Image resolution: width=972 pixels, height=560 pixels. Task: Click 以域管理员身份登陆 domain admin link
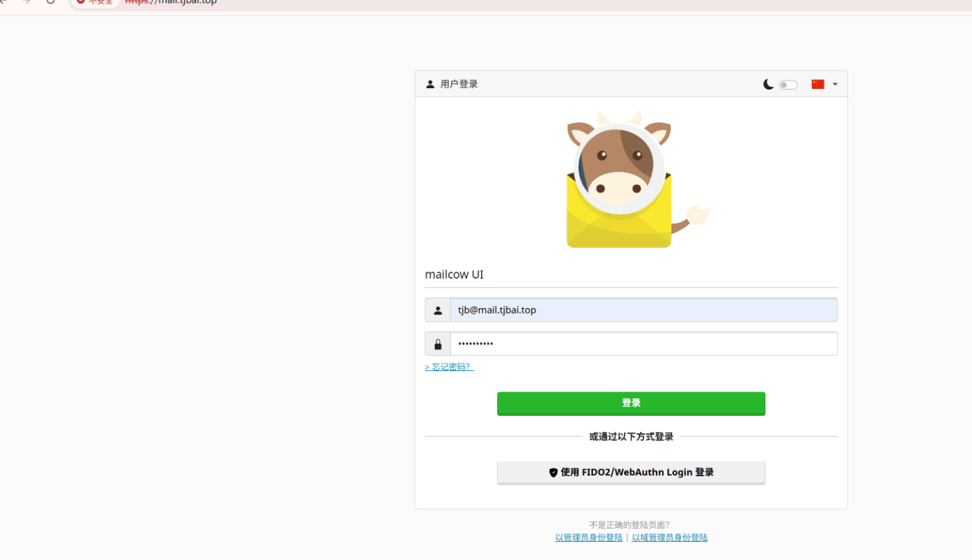pyautogui.click(x=669, y=537)
